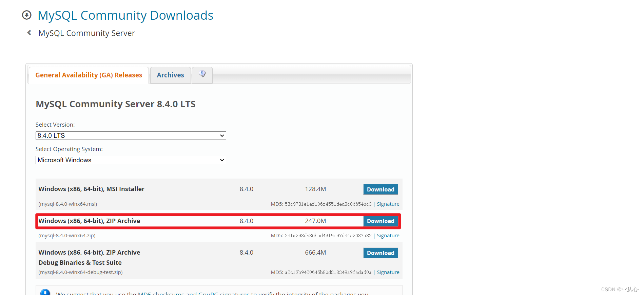Download the 666.4M Debug Binaries ZIP
The image size is (644, 295).
click(380, 253)
